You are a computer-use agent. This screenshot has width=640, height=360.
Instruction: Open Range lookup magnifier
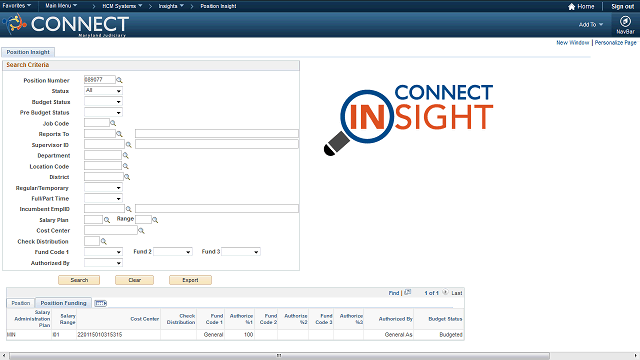coord(155,220)
